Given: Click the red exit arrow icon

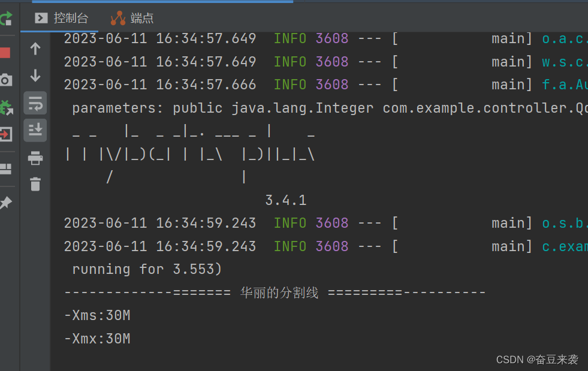Looking at the screenshot, I should coord(5,134).
